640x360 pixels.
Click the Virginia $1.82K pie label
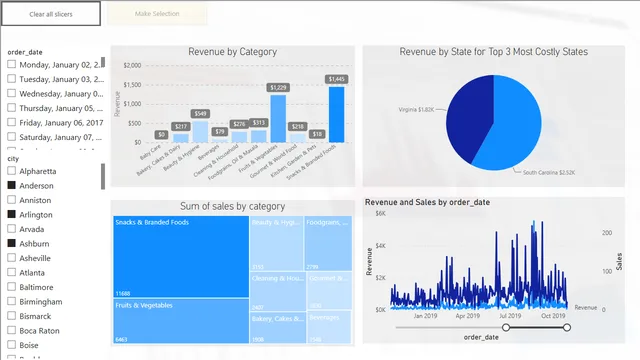click(x=416, y=109)
